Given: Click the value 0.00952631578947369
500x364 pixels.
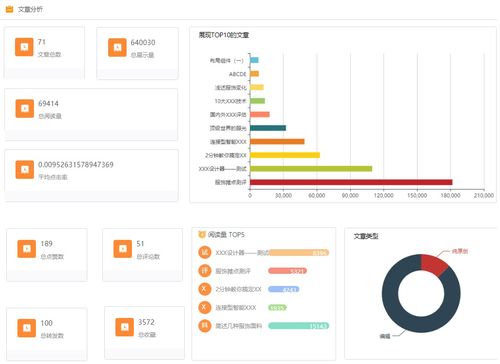Looking at the screenshot, I should click(76, 165).
